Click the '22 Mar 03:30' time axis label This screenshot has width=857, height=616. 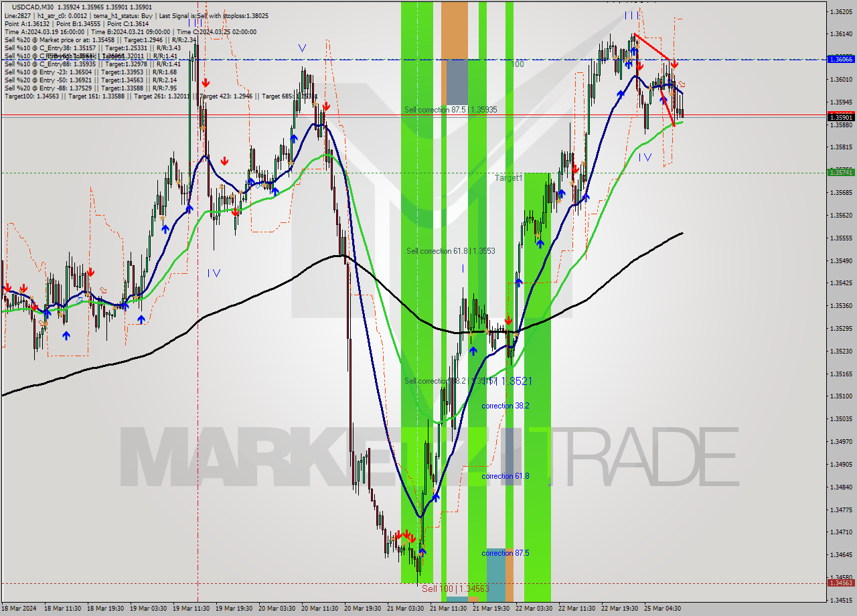pos(534,609)
